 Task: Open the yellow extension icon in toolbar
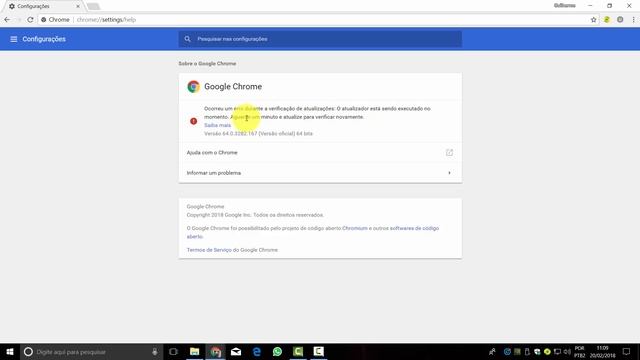tap(607, 20)
